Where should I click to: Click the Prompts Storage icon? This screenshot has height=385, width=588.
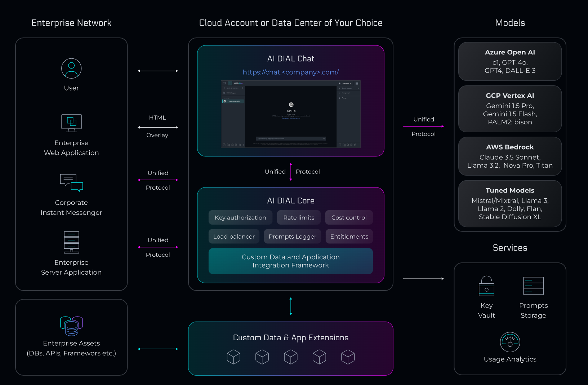533,286
